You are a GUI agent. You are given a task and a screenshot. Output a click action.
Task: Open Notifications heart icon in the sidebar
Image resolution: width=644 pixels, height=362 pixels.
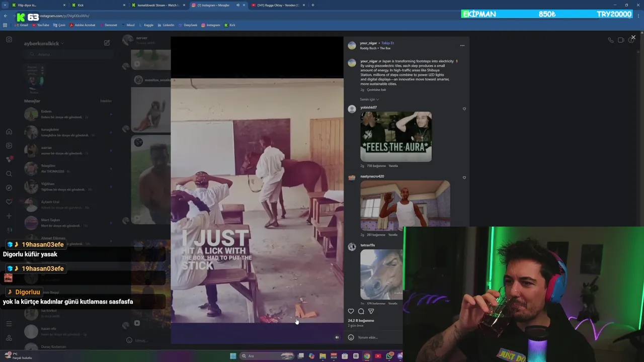click(9, 202)
